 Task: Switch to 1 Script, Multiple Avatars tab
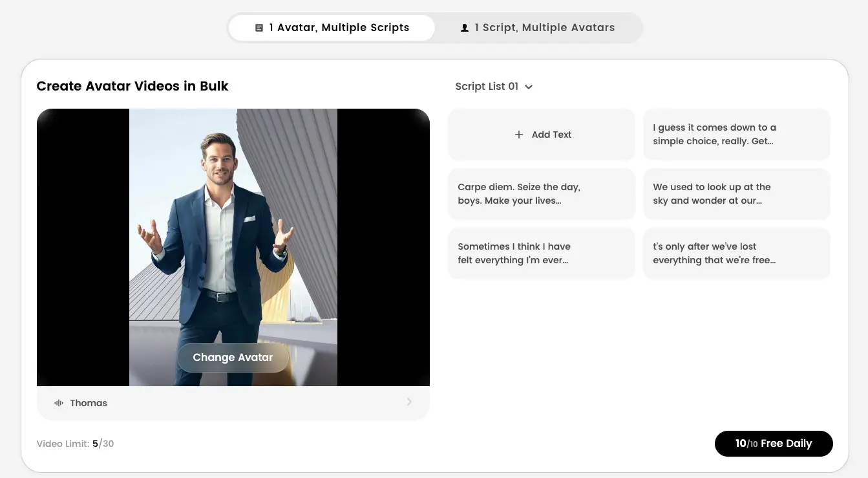pyautogui.click(x=538, y=28)
